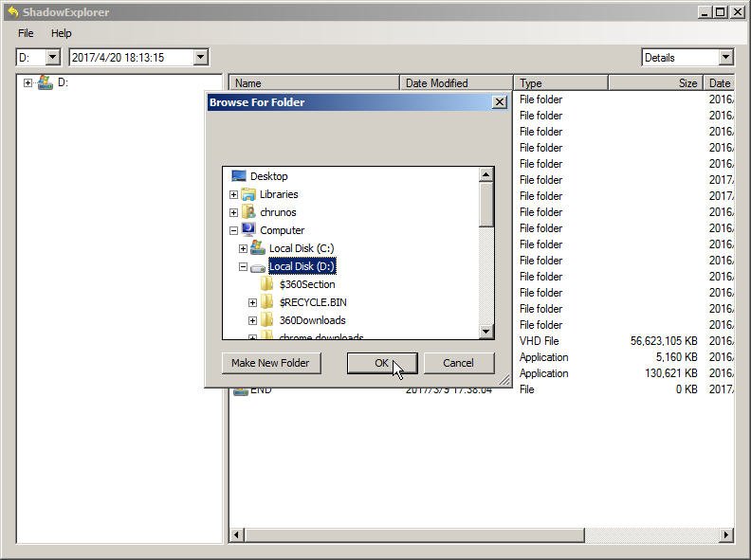Click the 360Downloads folder icon
This screenshot has height=560, width=751.
pyautogui.click(x=266, y=320)
